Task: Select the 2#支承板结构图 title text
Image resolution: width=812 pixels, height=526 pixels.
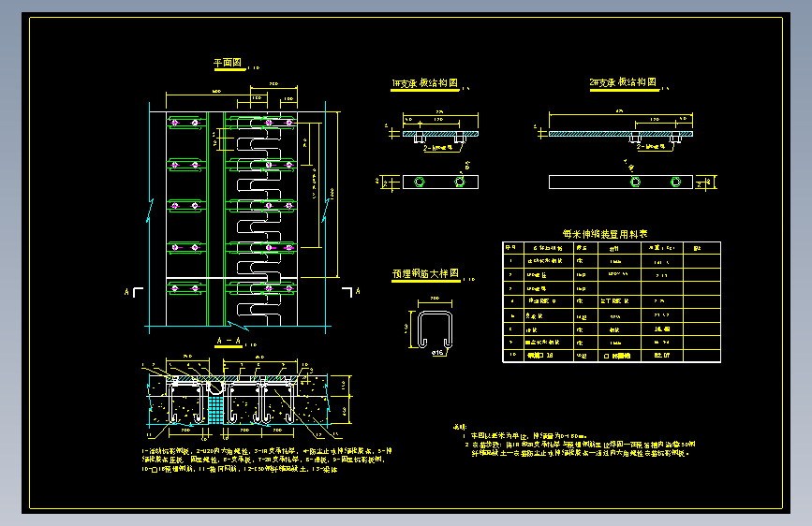Action: click(623, 82)
